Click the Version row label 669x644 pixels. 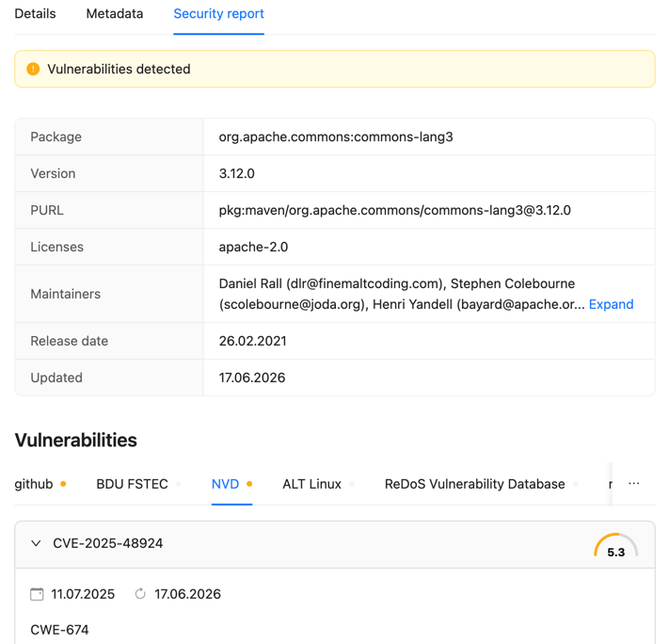coord(53,173)
